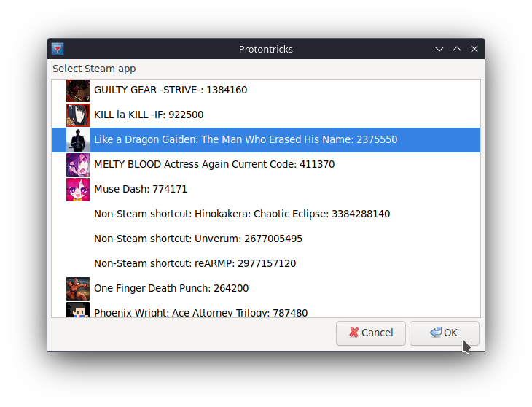532x407 pixels.
Task: Select KILL la KILL -IF: 922500 entry
Action: [x=266, y=115]
